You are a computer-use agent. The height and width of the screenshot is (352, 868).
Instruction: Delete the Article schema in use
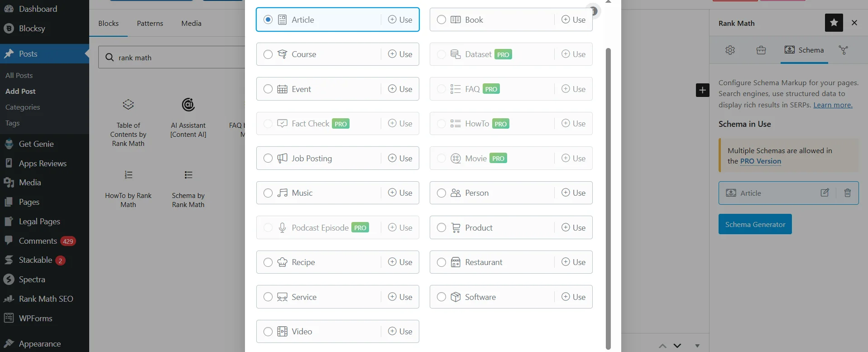click(x=848, y=193)
